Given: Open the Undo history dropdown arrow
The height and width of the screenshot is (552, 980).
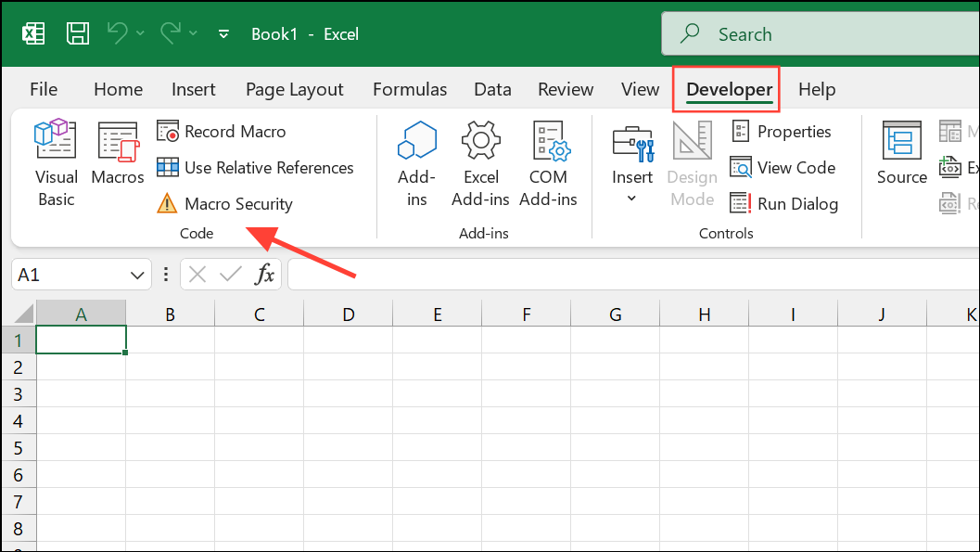Looking at the screenshot, I should [141, 34].
